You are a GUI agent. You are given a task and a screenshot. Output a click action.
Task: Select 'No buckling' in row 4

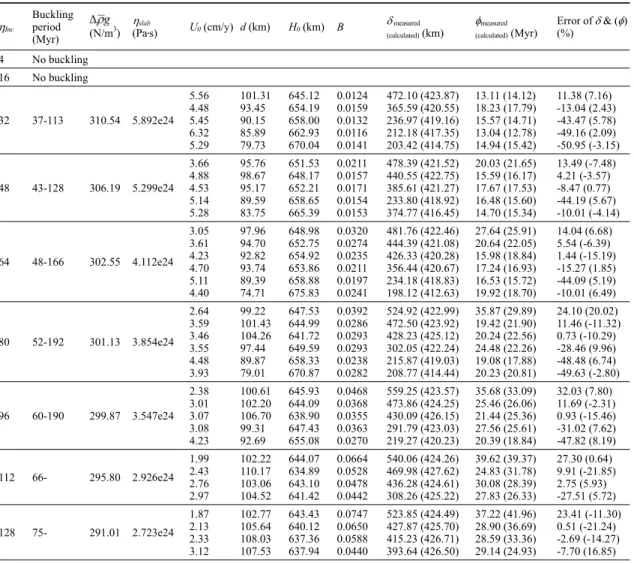tap(60, 59)
